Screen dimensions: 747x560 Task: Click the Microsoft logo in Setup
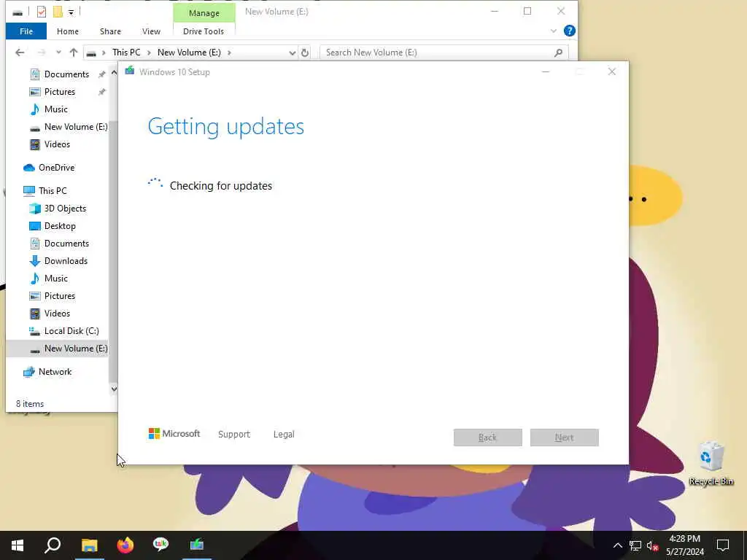[x=174, y=434]
